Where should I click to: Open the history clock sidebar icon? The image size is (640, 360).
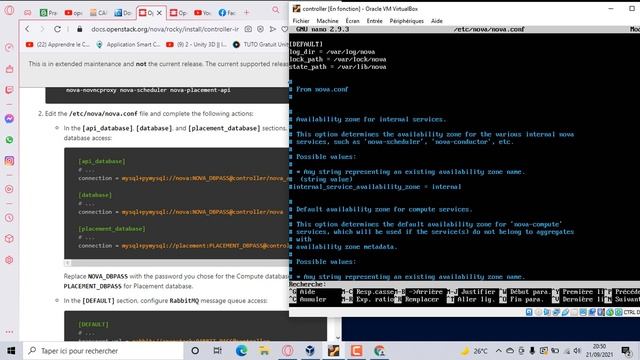point(9,218)
